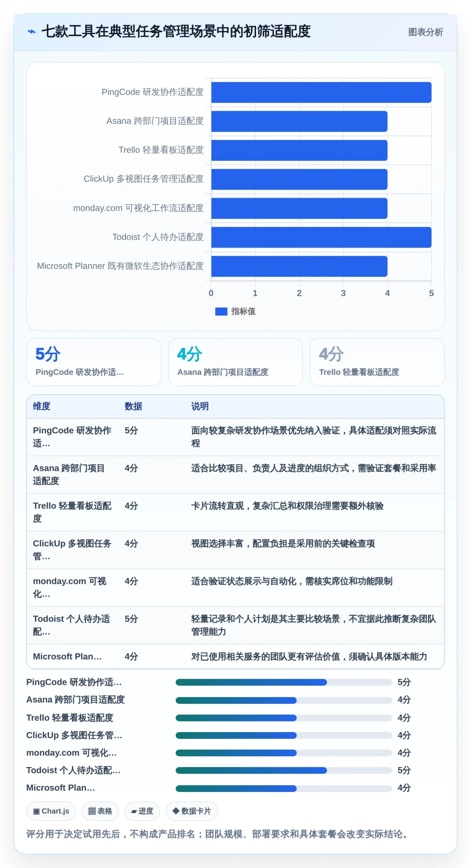
Task: Click the 指标值 legend color box
Action: click(221, 311)
